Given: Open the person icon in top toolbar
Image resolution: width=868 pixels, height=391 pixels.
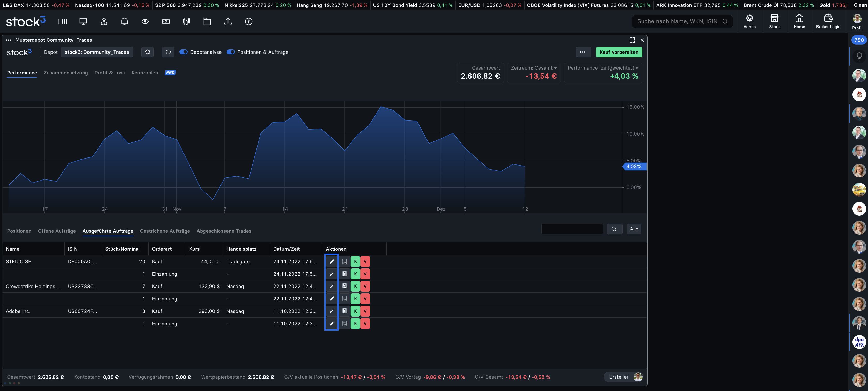Looking at the screenshot, I should tap(104, 21).
